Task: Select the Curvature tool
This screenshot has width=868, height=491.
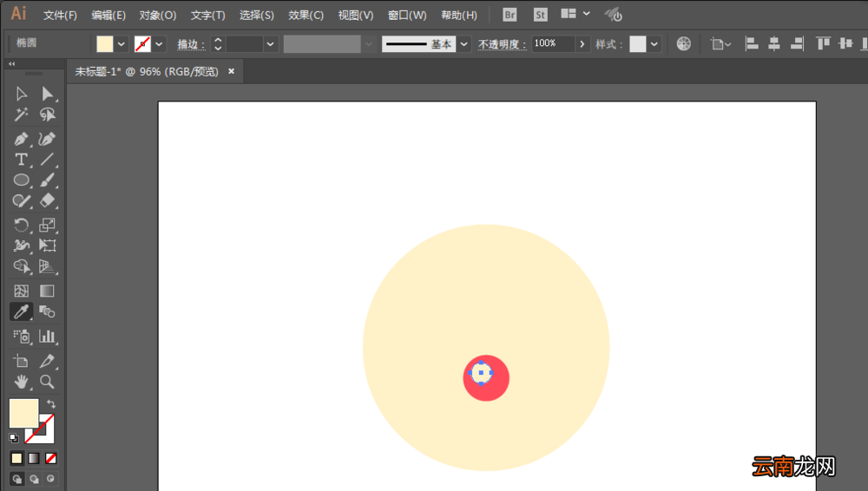Action: [x=48, y=139]
